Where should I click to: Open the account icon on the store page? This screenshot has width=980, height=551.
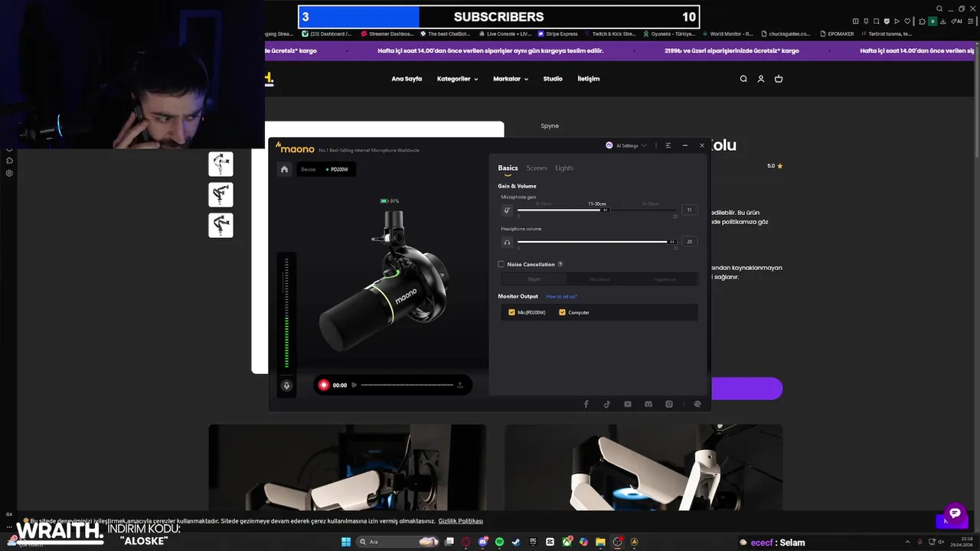tap(761, 79)
